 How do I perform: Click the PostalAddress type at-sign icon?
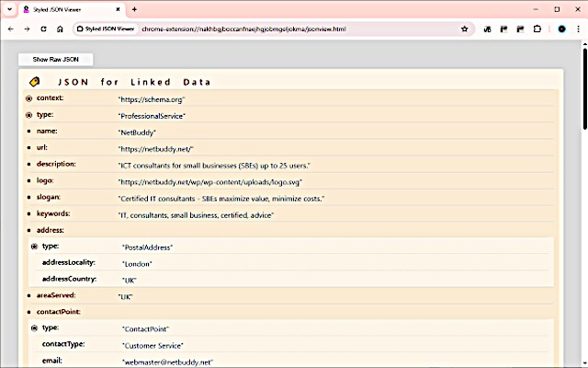(35, 247)
